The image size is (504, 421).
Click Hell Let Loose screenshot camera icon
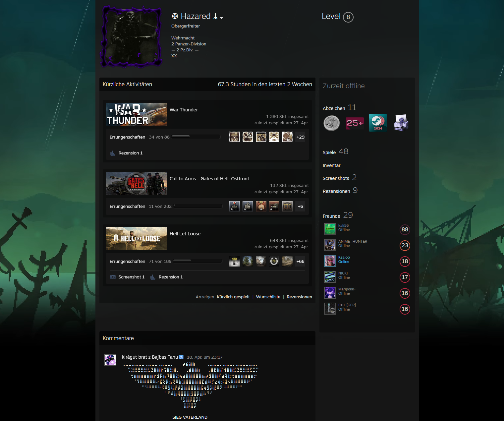point(113,277)
